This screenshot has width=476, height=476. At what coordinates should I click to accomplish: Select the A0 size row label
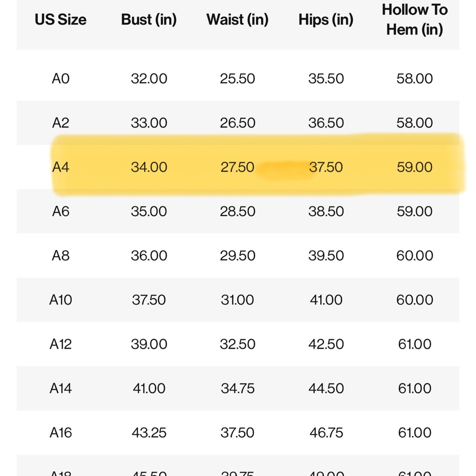tap(61, 79)
